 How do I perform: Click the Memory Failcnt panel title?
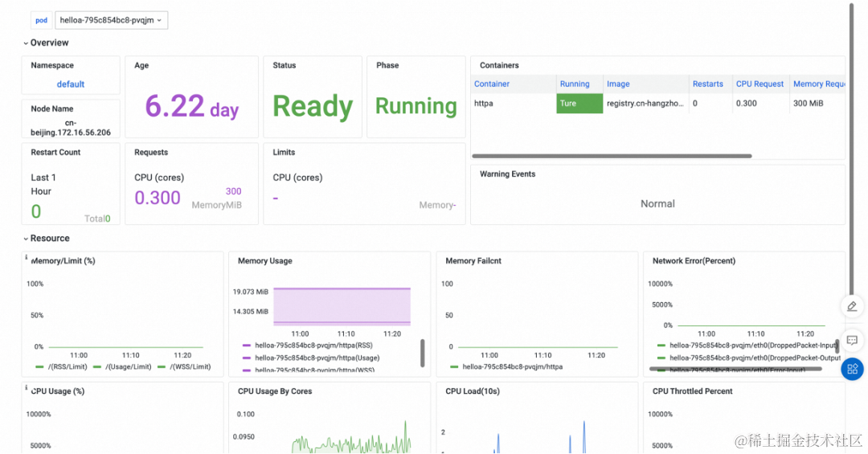473,261
